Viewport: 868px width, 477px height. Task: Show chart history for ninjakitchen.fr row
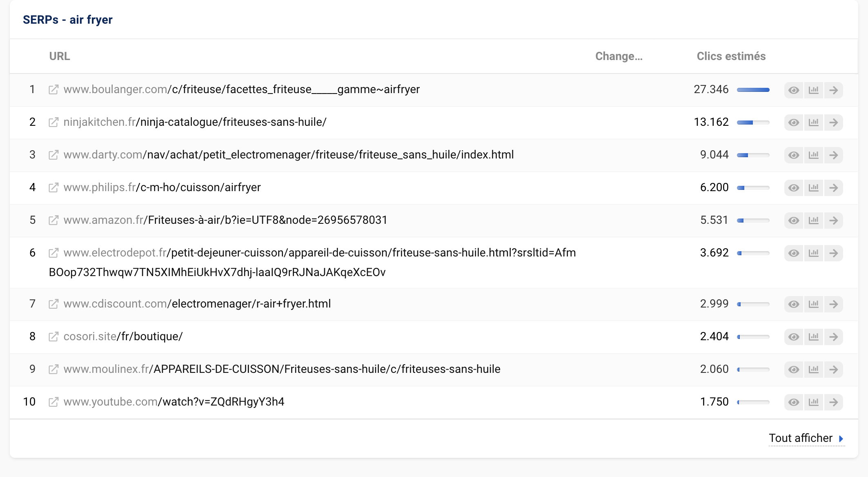pos(814,122)
